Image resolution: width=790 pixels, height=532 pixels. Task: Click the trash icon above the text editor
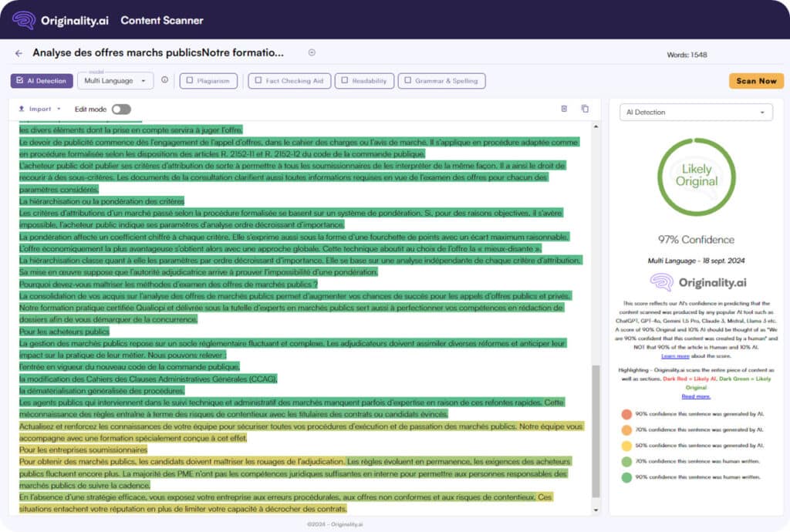pos(564,109)
